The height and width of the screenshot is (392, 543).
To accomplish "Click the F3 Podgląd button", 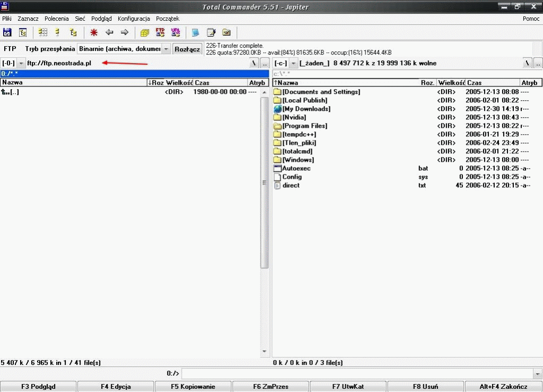I will [x=38, y=387].
